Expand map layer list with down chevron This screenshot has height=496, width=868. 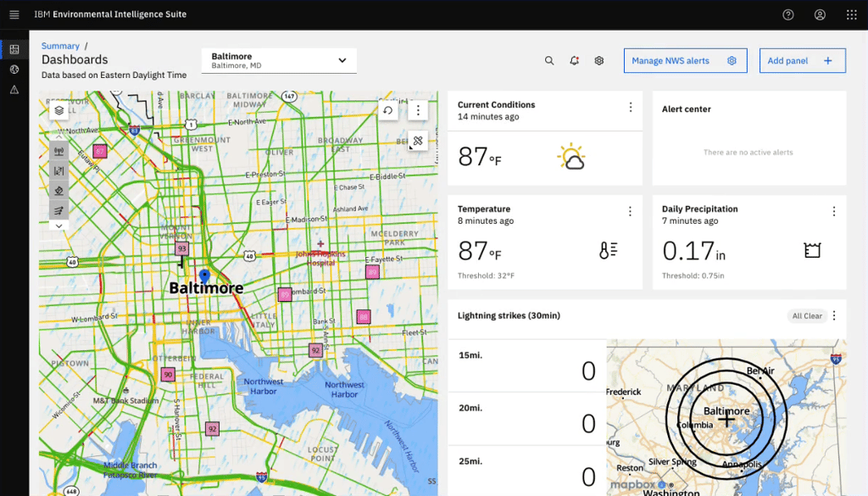[58, 226]
